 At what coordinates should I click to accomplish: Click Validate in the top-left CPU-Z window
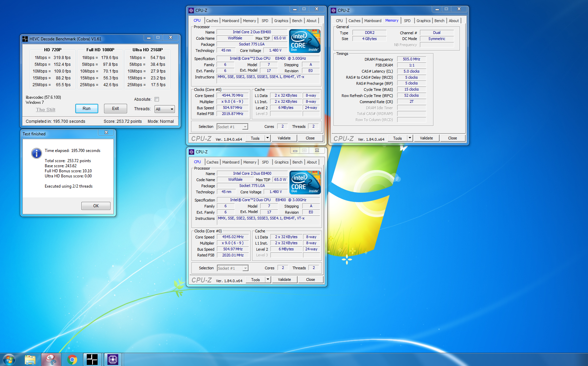(x=284, y=138)
